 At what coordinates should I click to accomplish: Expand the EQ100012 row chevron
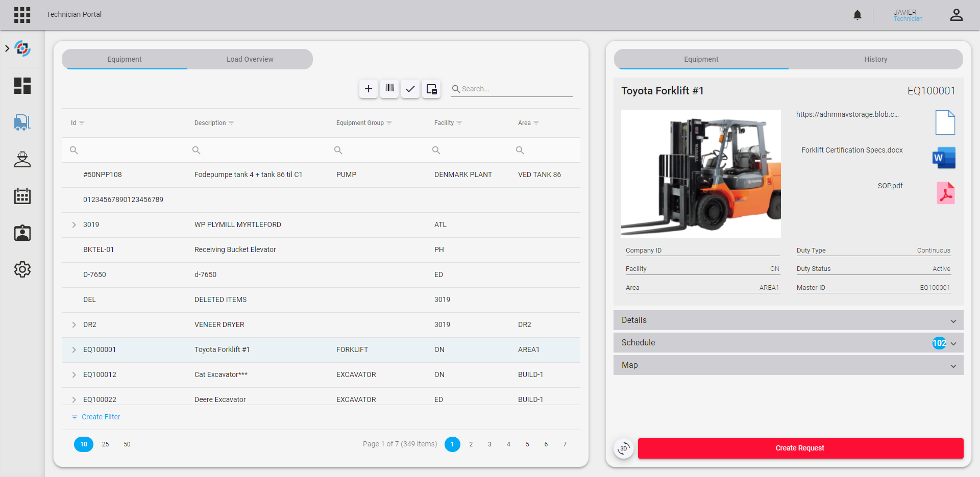[74, 375]
